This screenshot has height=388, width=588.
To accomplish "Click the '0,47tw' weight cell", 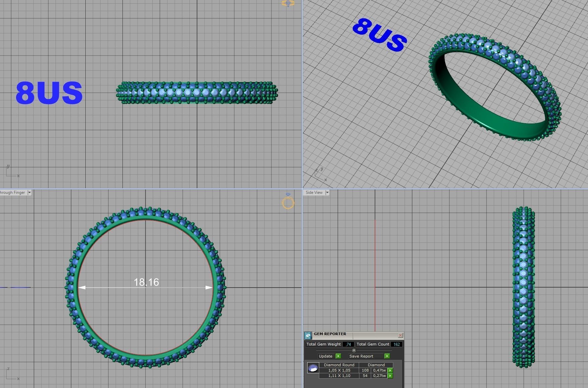I will click(380, 370).
